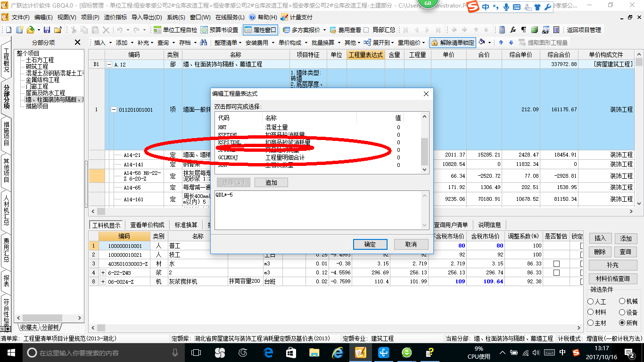Viewport: 644px width, 362px height.
Task: Close the 编辑工程量表达式 dialog
Action: [426, 94]
